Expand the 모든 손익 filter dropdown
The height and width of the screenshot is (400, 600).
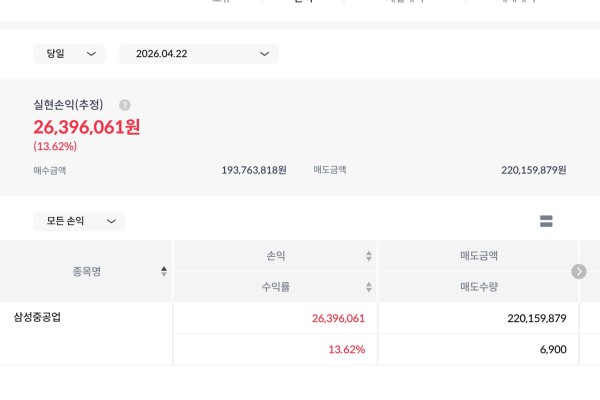click(x=80, y=221)
